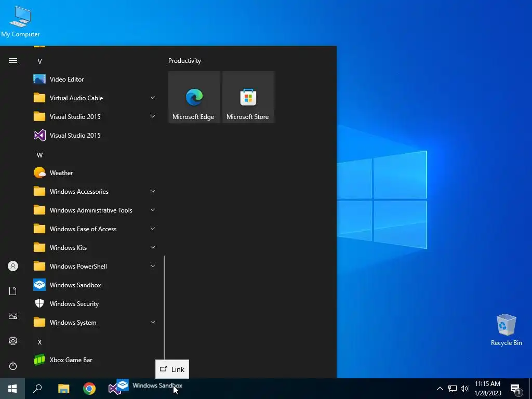This screenshot has height=399, width=532.
Task: Open Settings gear in Start sidebar
Action: click(13, 341)
